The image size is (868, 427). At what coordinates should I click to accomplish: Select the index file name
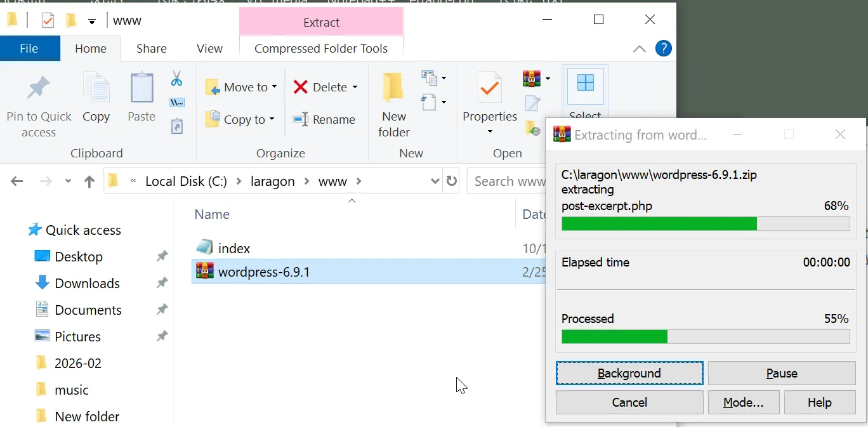[x=234, y=248]
